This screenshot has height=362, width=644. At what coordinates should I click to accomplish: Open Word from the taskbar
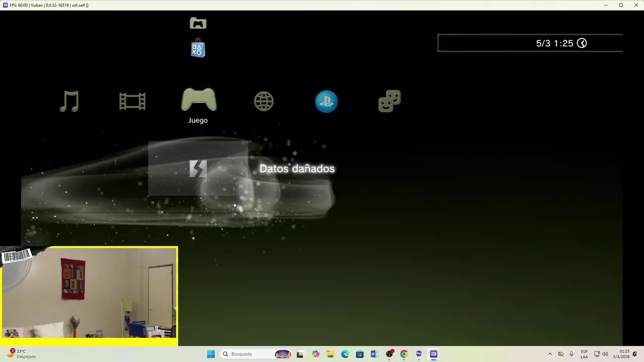(x=374, y=354)
